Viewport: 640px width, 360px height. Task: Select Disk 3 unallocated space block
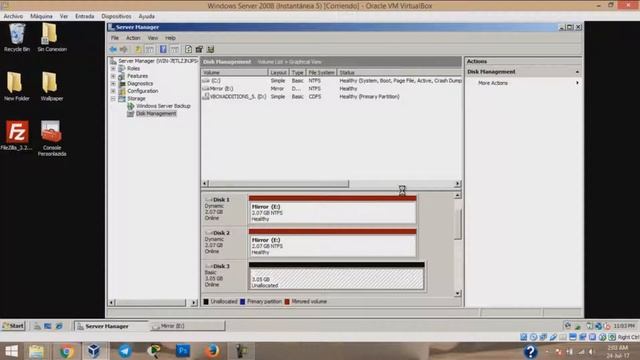tap(337, 276)
